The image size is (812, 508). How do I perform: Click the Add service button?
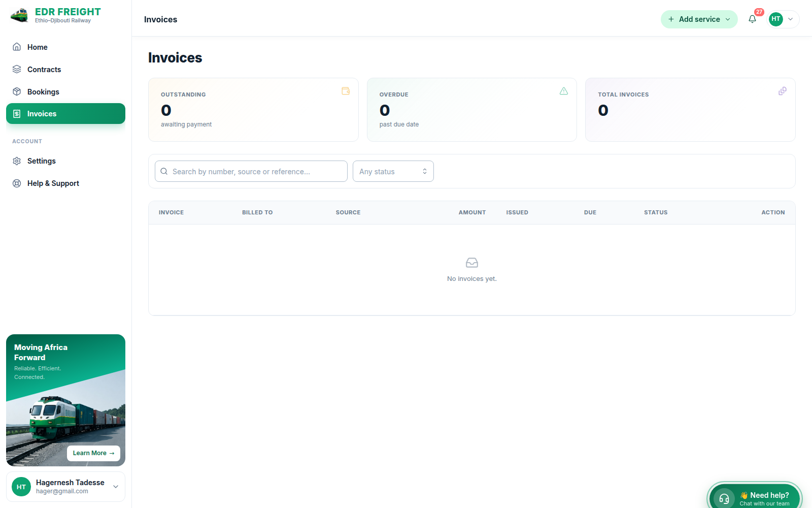click(699, 19)
